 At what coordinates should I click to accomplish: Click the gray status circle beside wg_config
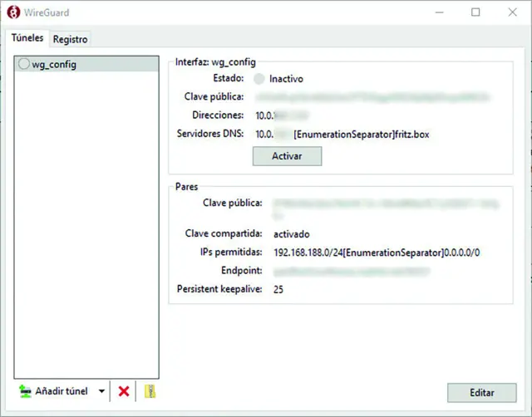tap(23, 65)
